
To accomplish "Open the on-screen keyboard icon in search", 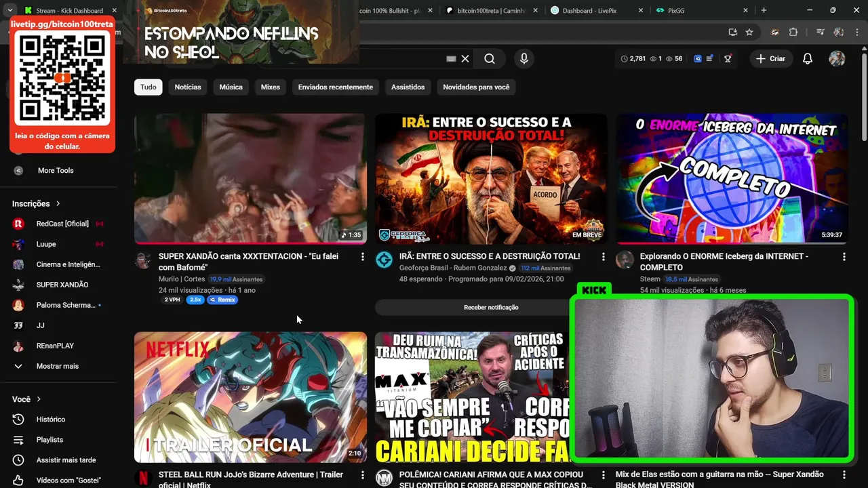I will (451, 59).
